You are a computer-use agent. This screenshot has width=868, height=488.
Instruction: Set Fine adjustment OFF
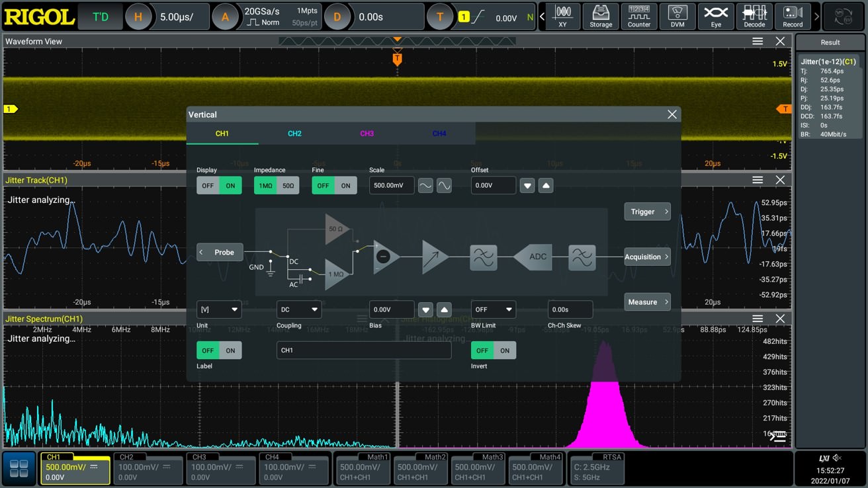tap(323, 186)
